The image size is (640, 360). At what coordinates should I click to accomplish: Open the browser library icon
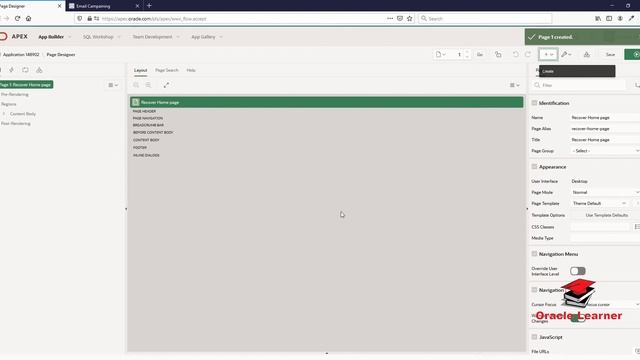598,18
